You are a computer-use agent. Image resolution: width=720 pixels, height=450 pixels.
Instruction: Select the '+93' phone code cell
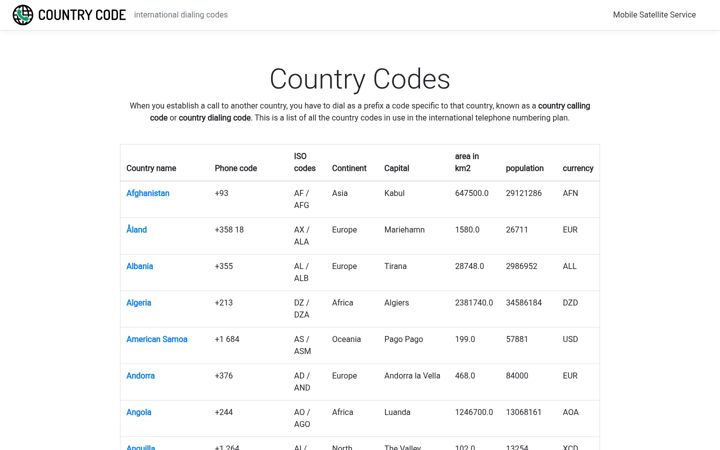tap(221, 193)
